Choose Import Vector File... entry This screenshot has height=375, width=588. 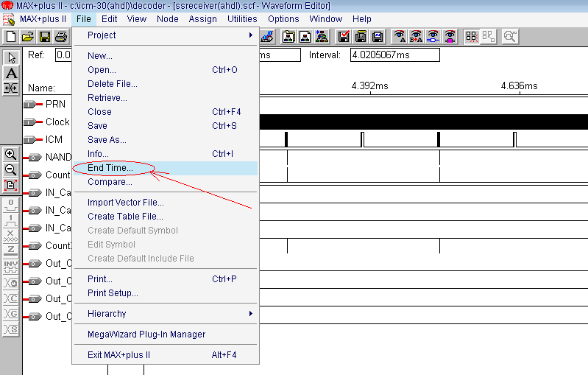(166, 203)
